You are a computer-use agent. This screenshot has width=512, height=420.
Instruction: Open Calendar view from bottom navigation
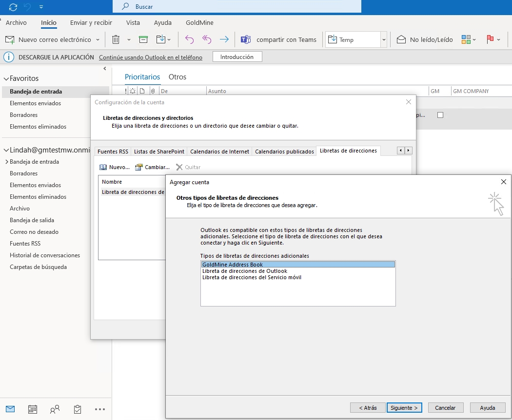click(33, 409)
